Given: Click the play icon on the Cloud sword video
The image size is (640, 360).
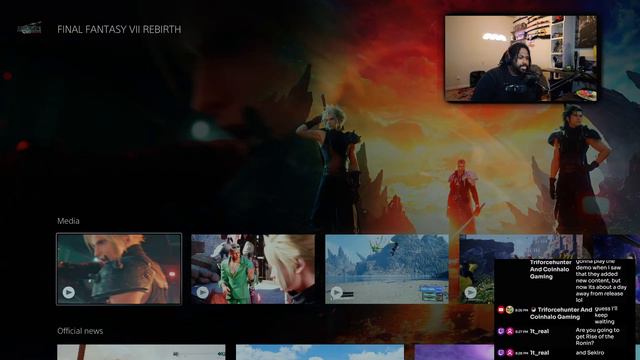Looking at the screenshot, I should (x=69, y=292).
